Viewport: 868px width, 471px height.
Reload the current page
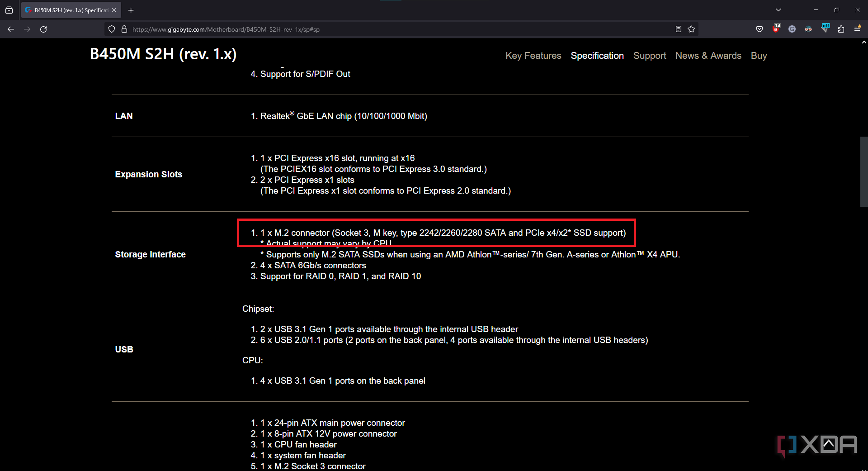pyautogui.click(x=43, y=29)
